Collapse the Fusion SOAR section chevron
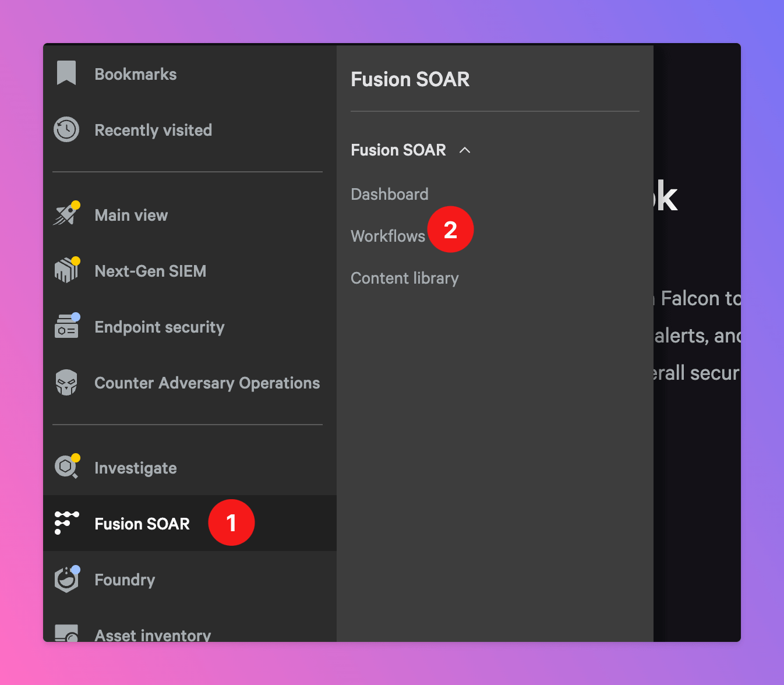 click(x=465, y=150)
